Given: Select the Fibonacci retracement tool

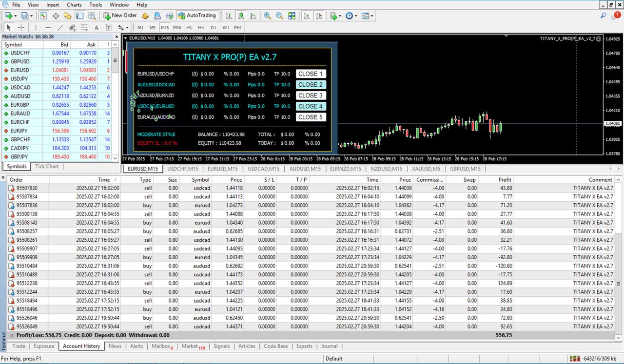Looking at the screenshot, I should [84, 27].
